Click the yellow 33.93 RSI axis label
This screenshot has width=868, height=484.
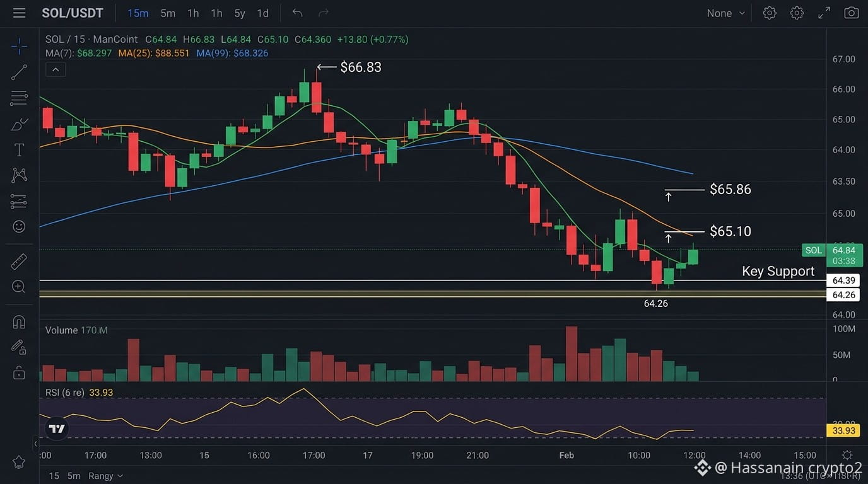pos(843,430)
